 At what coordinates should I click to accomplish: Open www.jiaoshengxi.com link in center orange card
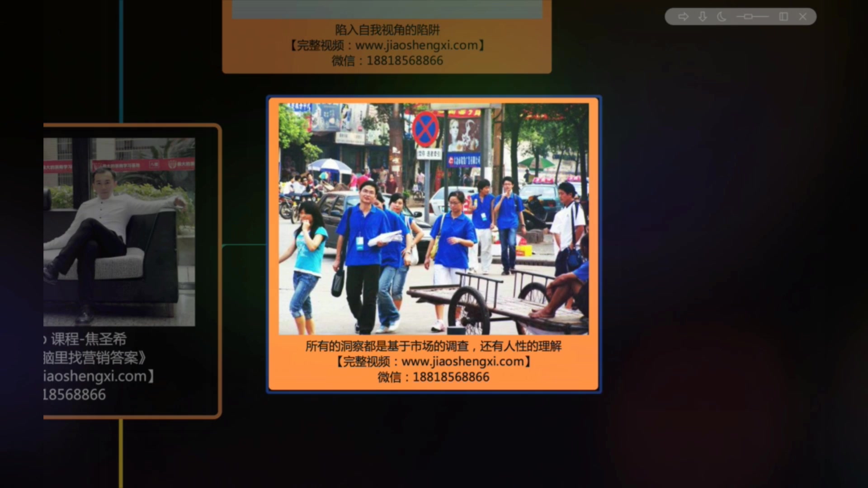coord(462,361)
